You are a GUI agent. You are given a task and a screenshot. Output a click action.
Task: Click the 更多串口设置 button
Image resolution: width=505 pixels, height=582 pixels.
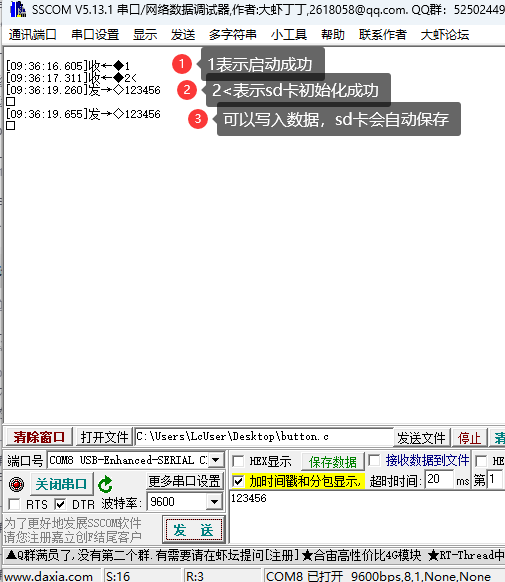(x=184, y=481)
